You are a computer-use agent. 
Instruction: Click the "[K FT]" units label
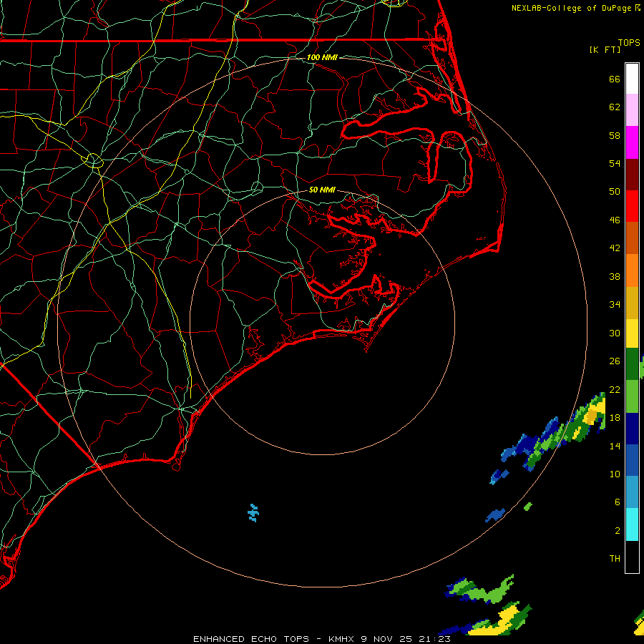[605, 49]
